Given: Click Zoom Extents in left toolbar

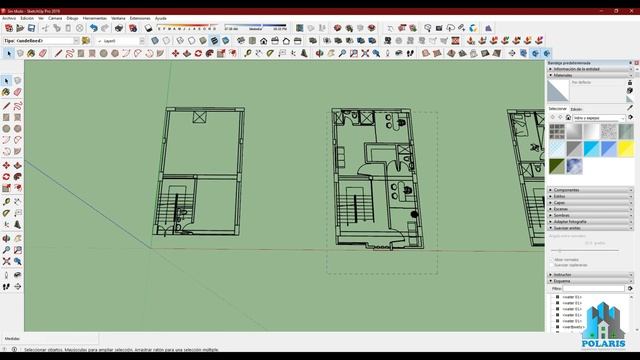Looking at the screenshot, I should (6, 261).
